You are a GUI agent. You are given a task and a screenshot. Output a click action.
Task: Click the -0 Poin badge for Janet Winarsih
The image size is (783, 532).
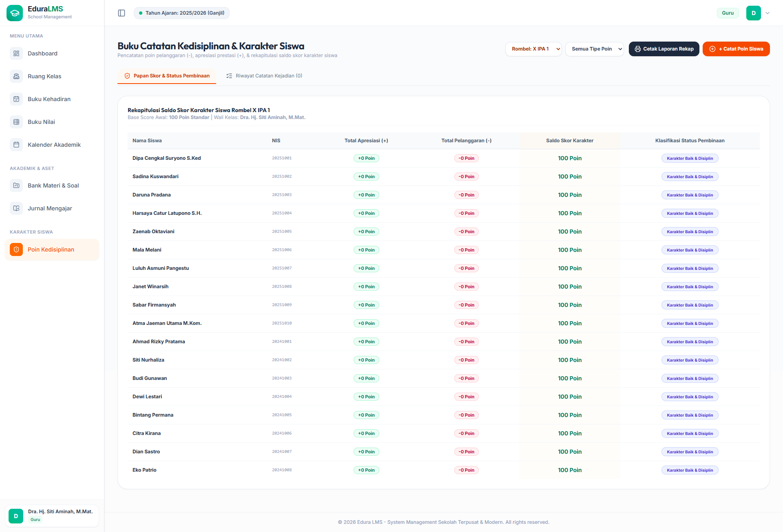pyautogui.click(x=467, y=287)
